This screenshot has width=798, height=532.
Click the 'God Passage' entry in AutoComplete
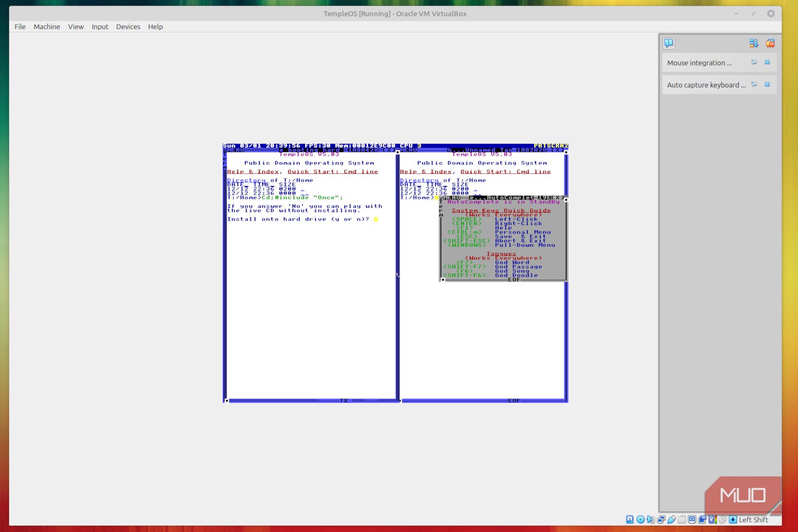tap(519, 266)
